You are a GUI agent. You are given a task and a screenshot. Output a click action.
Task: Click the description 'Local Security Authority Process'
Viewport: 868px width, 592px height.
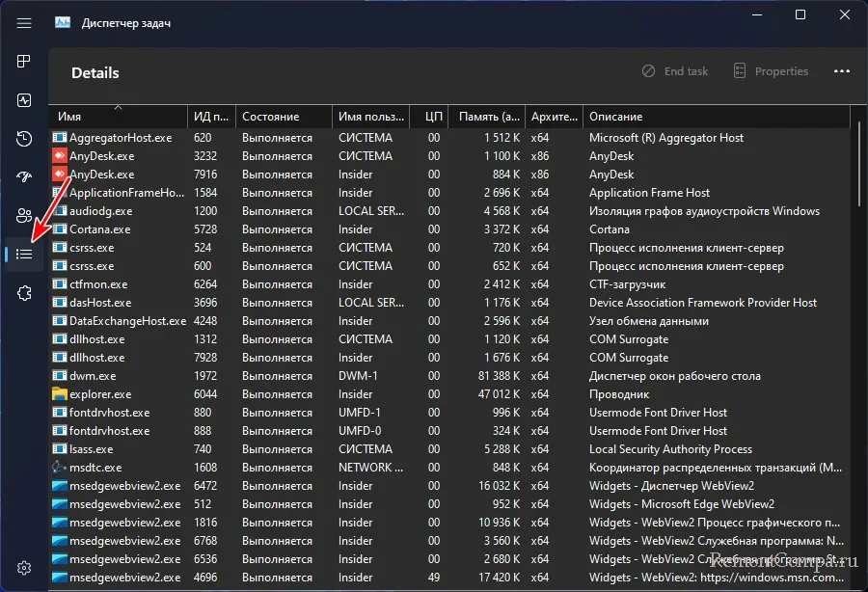coord(670,448)
